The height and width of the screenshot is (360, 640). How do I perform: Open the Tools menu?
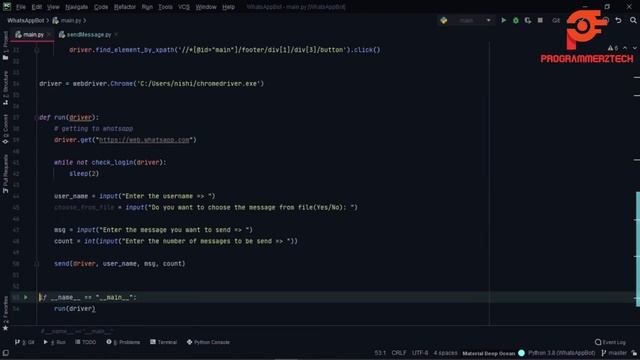165,7
